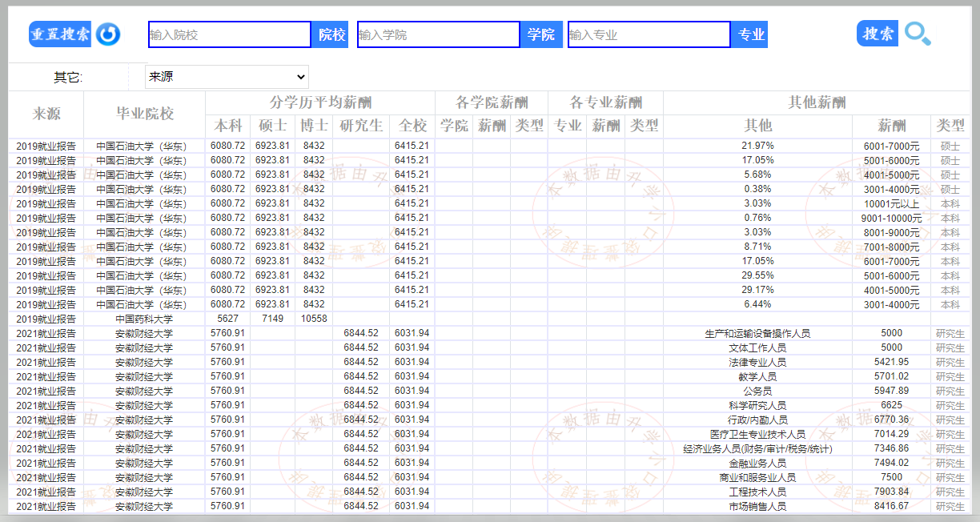Click the 来源 column header

pyautogui.click(x=46, y=114)
